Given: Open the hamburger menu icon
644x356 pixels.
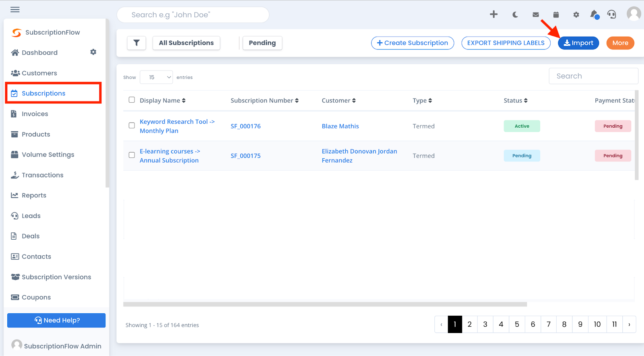Looking at the screenshot, I should (15, 9).
